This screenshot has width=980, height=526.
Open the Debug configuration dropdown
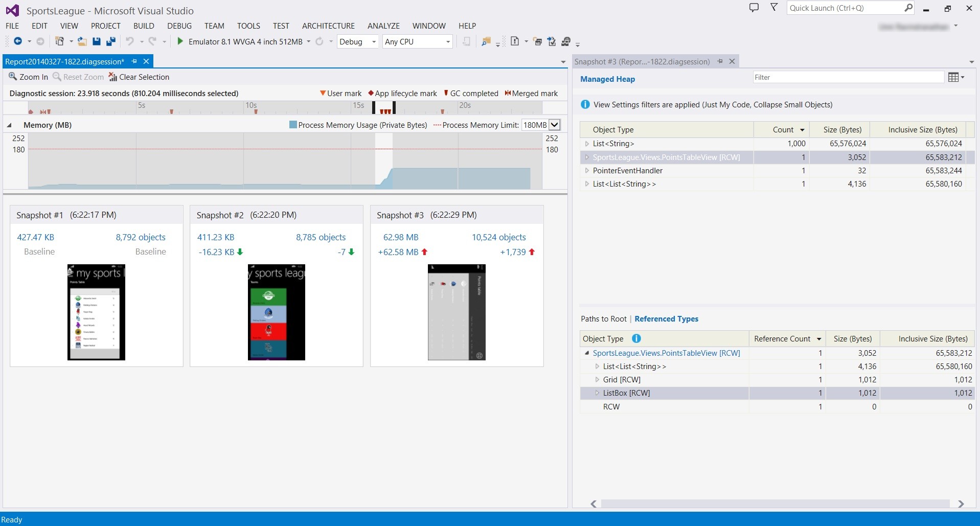click(358, 41)
